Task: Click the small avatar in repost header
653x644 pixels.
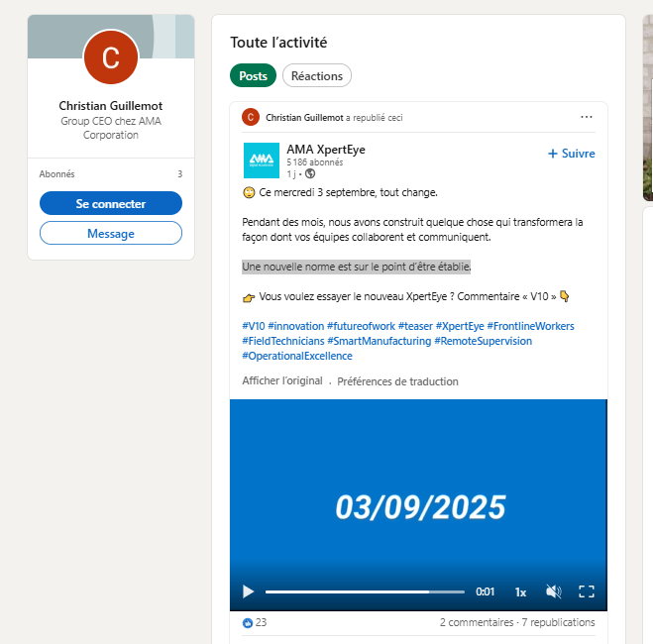Action: [251, 117]
